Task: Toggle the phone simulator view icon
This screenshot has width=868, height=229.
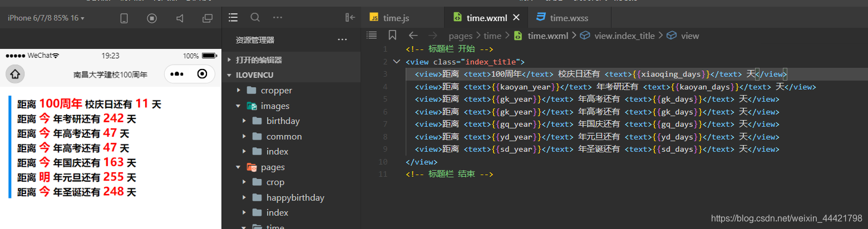Action: [x=124, y=18]
